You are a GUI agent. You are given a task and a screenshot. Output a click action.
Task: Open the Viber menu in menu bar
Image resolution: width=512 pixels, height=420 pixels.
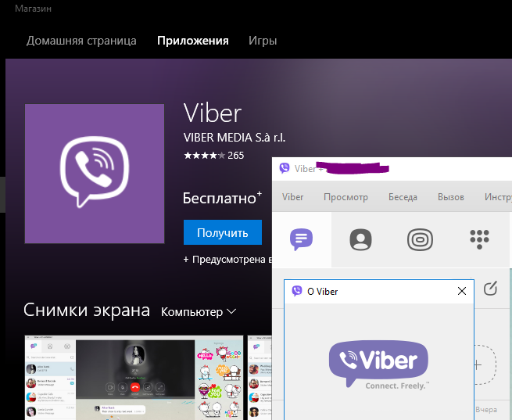coord(292,197)
